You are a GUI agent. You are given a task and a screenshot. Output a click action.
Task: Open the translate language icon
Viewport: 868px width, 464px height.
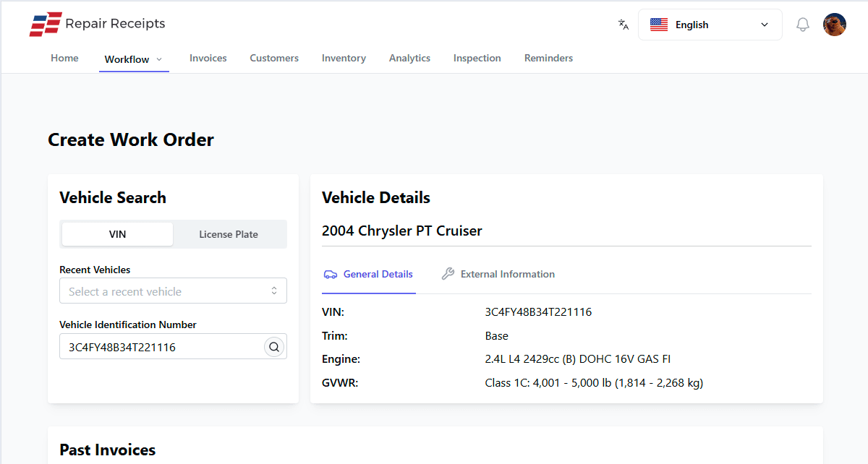coord(624,25)
